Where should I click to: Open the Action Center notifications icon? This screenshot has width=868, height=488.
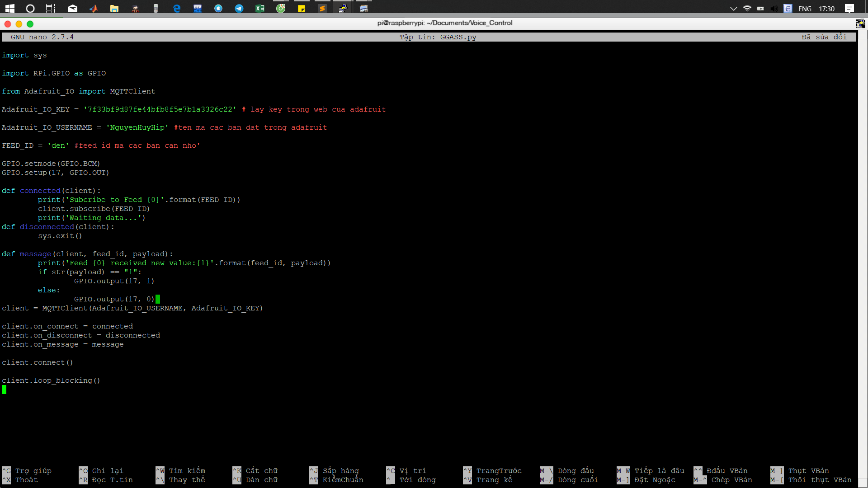[849, 9]
